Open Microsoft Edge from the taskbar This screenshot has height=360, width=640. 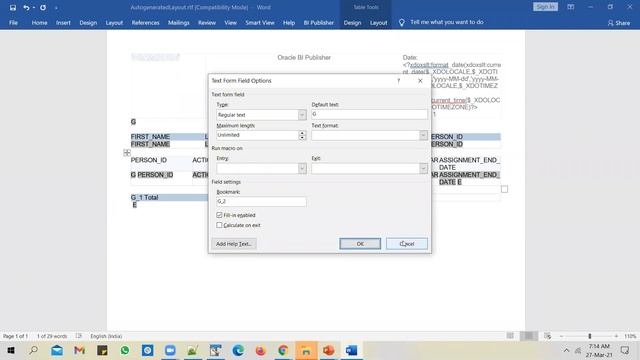(238, 350)
